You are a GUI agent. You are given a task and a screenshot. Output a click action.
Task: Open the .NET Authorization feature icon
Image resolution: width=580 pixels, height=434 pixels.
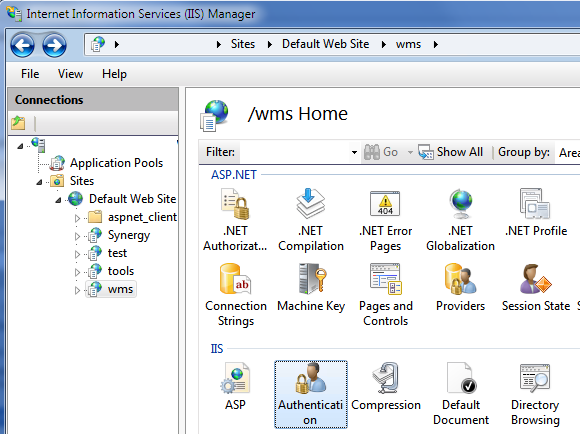[x=235, y=220]
